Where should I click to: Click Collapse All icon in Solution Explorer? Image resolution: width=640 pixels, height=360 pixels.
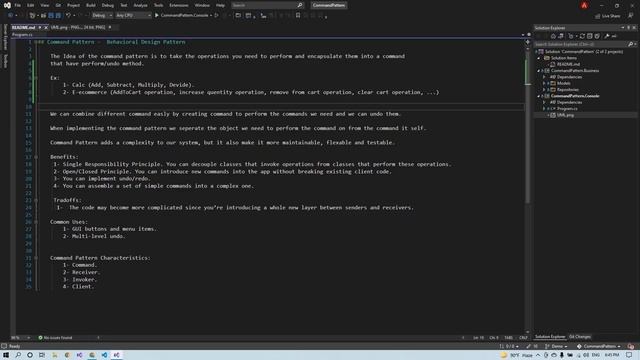(589, 36)
